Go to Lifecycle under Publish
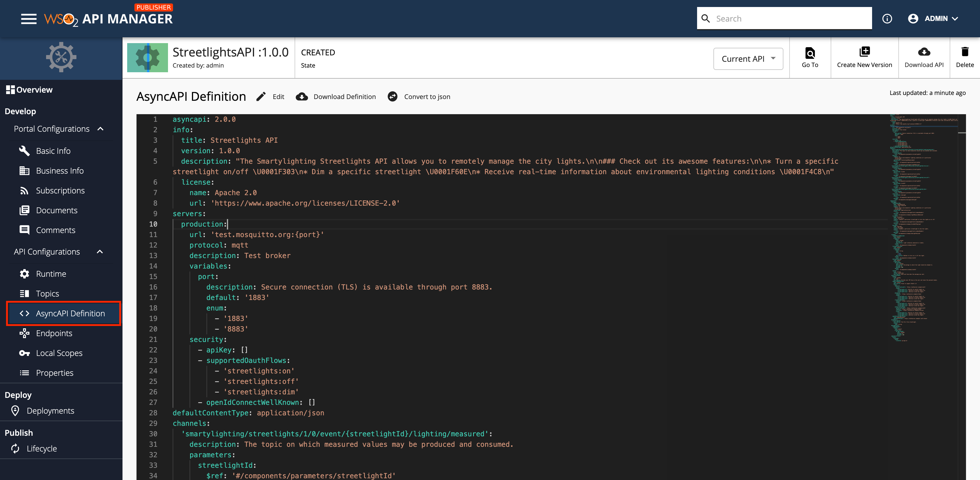Image resolution: width=980 pixels, height=480 pixels. (42, 449)
